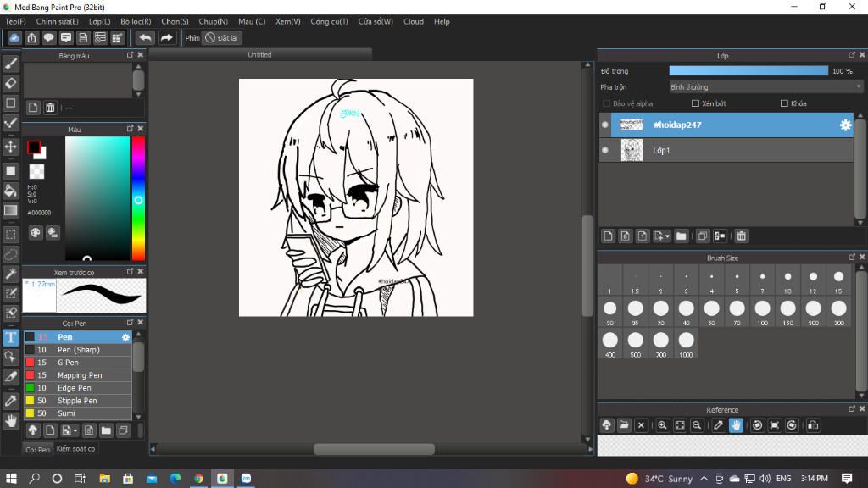The image size is (868, 488).
Task: Select the Lasso tool
Action: (x=10, y=254)
